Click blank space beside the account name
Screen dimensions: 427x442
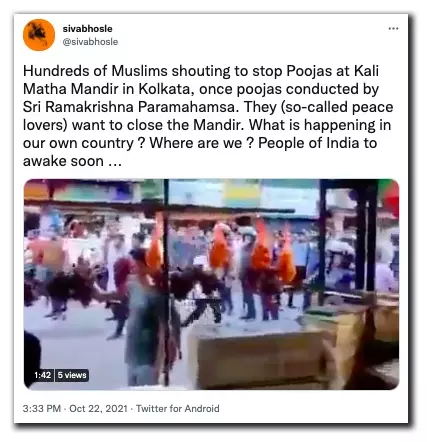coord(250,35)
